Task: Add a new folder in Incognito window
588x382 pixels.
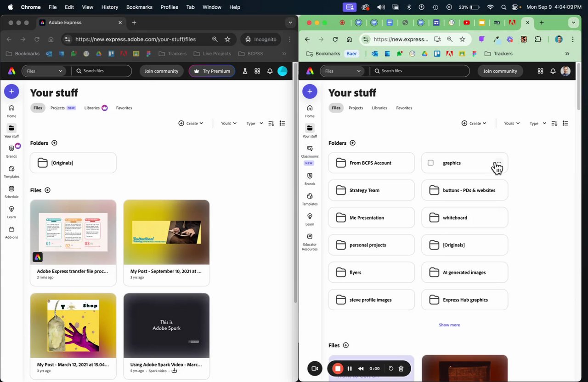Action: pos(54,143)
